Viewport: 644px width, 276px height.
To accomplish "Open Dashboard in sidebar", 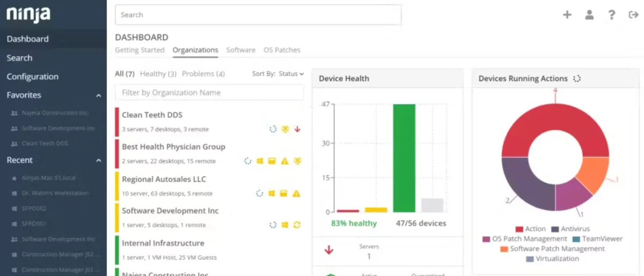I will coord(54,39).
